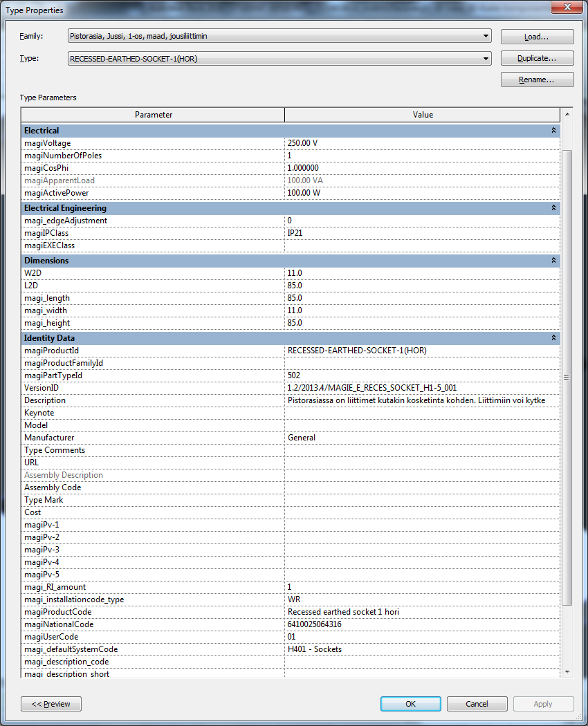This screenshot has height=726, width=588.
Task: Collapse the Electrical section
Action: [x=553, y=131]
